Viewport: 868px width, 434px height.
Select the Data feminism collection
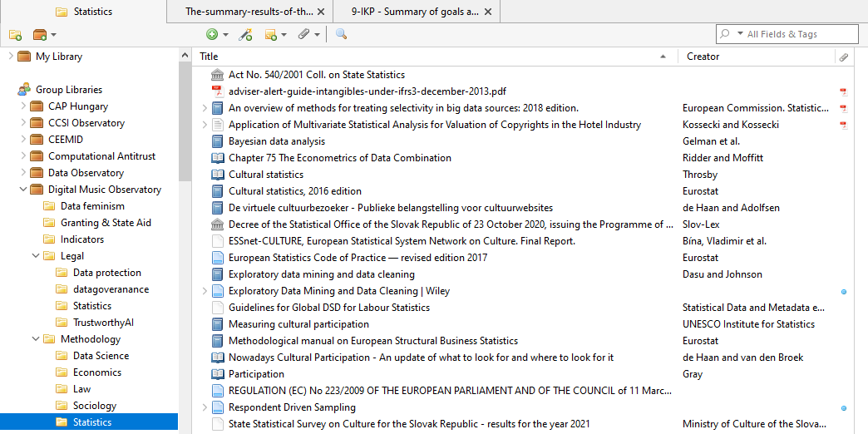tap(92, 206)
